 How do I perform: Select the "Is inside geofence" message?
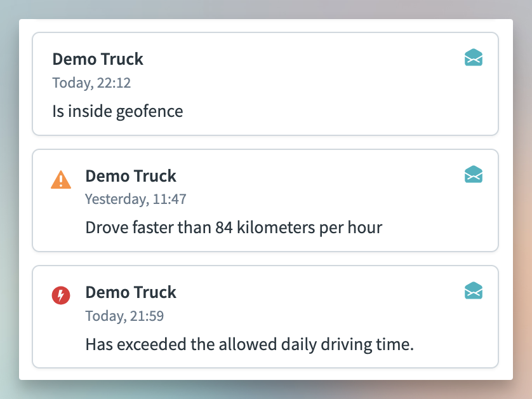[x=117, y=112]
